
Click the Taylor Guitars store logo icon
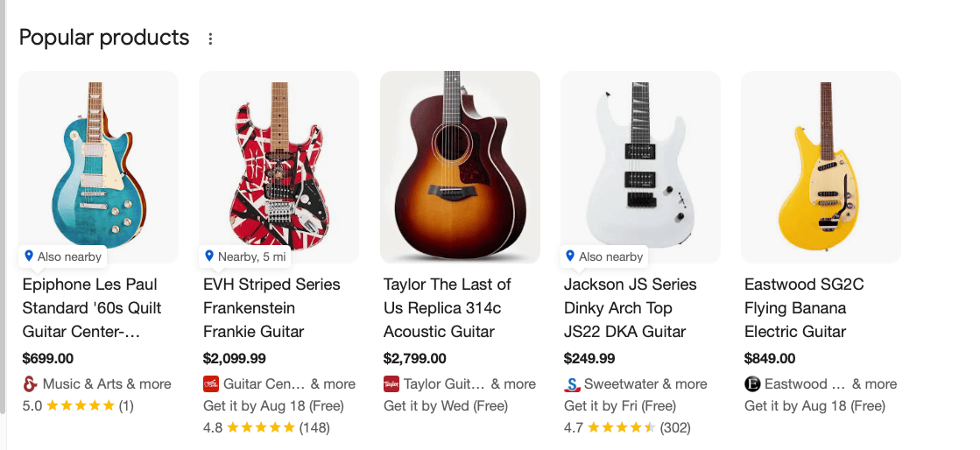coord(391,384)
